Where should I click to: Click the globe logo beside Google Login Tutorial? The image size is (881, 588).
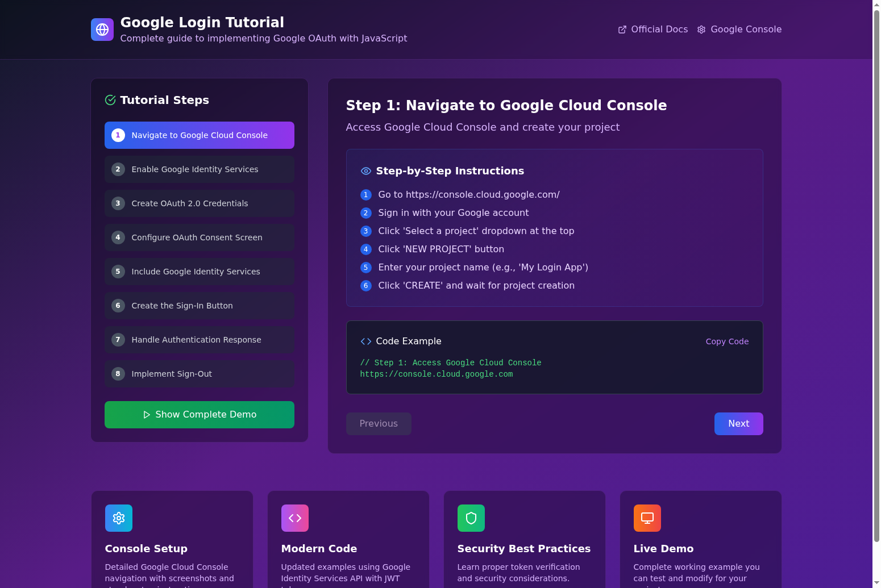tap(102, 29)
